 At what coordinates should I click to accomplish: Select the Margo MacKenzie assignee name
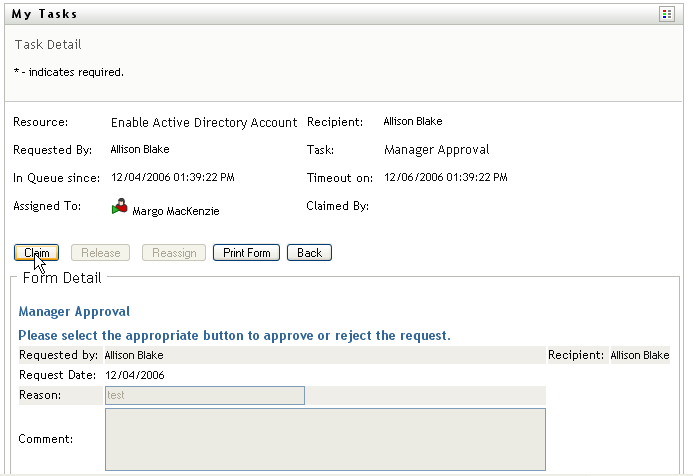tap(176, 212)
